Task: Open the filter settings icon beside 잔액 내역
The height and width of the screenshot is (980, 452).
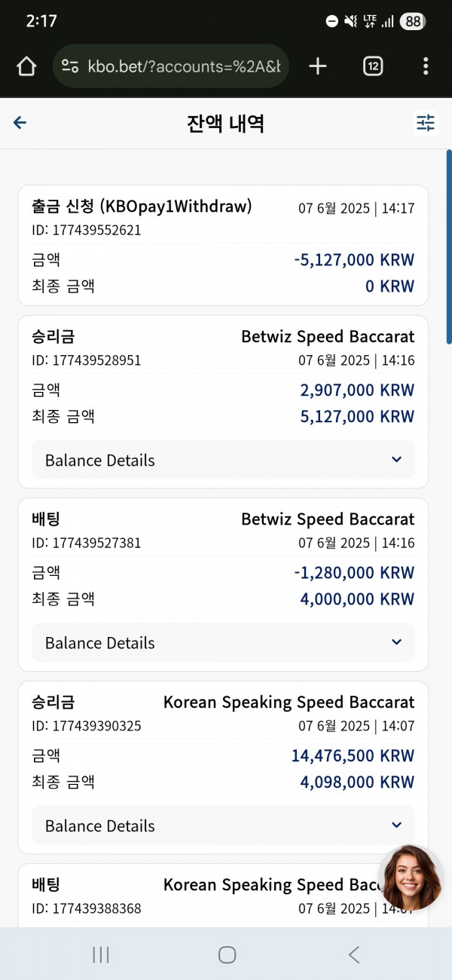Action: [x=426, y=123]
